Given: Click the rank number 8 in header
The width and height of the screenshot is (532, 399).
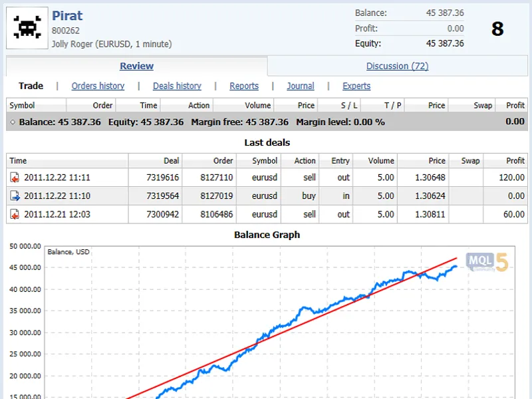Looking at the screenshot, I should coord(497,29).
